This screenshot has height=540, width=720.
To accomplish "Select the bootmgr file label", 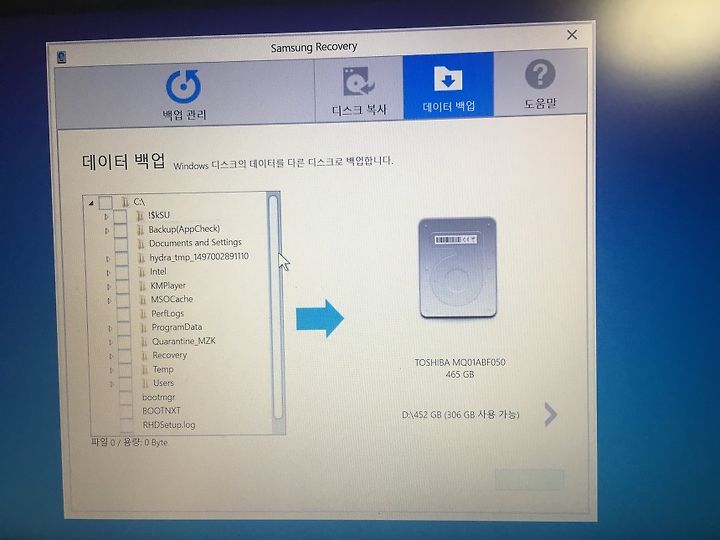I will [158, 397].
